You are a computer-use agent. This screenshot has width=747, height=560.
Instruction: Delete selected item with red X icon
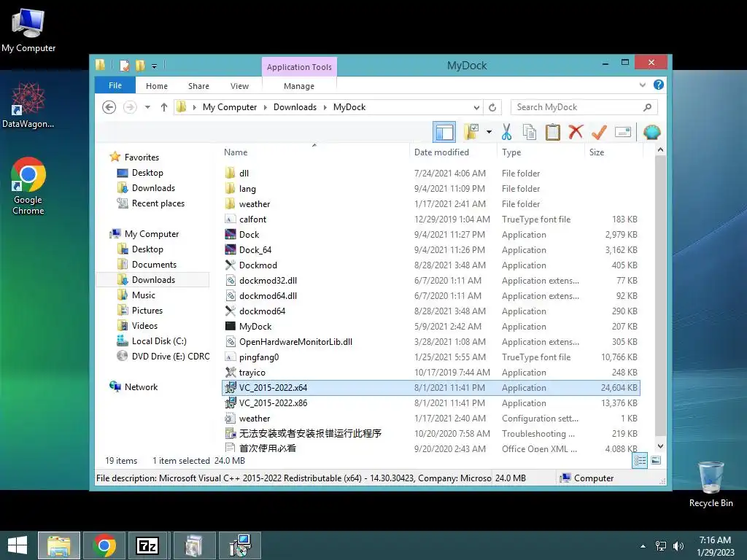(x=576, y=132)
